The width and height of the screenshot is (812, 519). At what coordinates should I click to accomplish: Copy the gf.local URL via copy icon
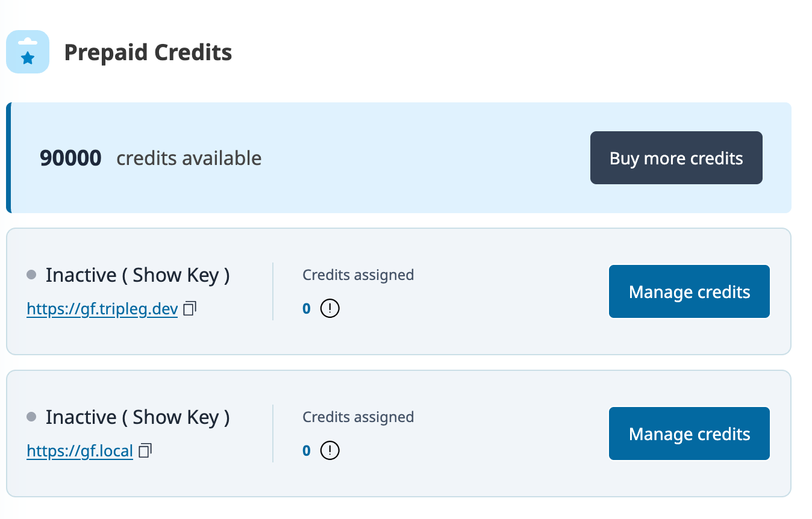(145, 450)
